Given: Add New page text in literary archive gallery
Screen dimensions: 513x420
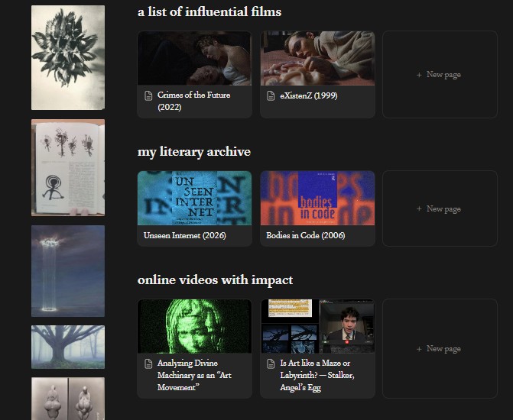Looking at the screenshot, I should pyautogui.click(x=443, y=209).
